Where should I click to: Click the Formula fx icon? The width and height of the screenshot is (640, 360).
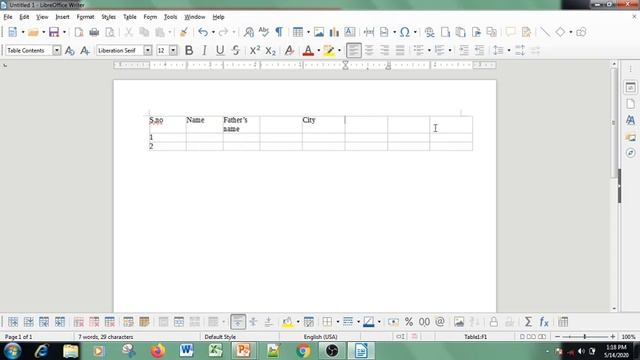coord(544,322)
